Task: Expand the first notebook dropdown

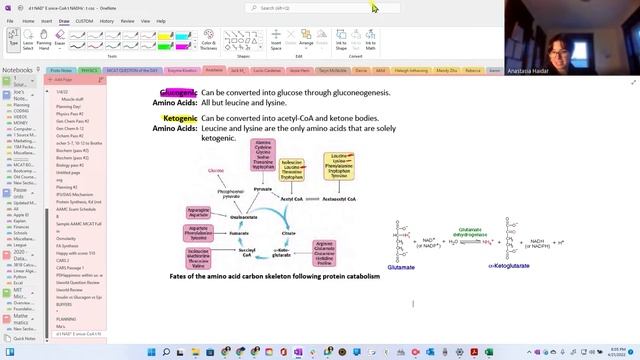Action: point(33,81)
